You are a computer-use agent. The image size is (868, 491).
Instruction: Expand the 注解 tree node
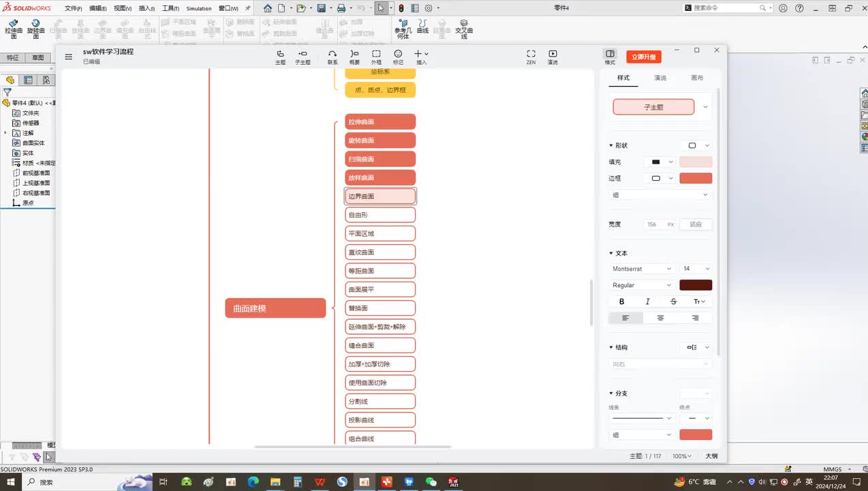pyautogui.click(x=5, y=133)
